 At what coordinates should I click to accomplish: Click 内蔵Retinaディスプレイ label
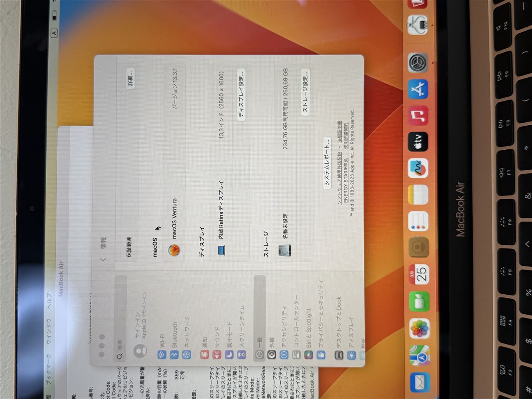[x=221, y=210]
